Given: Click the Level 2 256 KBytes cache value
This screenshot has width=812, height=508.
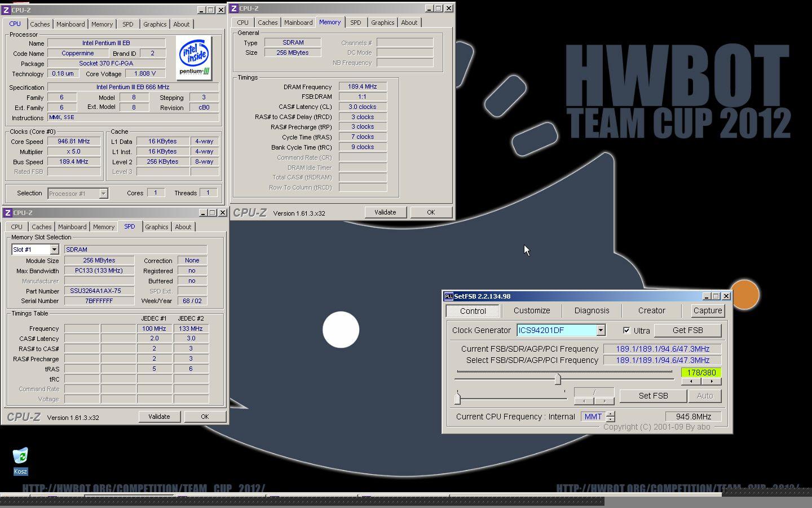Looking at the screenshot, I should pyautogui.click(x=162, y=161).
